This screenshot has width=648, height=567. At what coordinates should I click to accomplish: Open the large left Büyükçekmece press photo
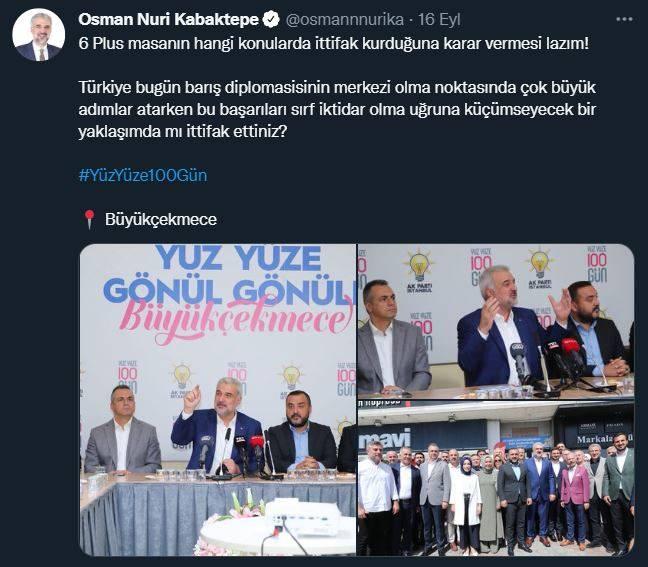pos(218,400)
